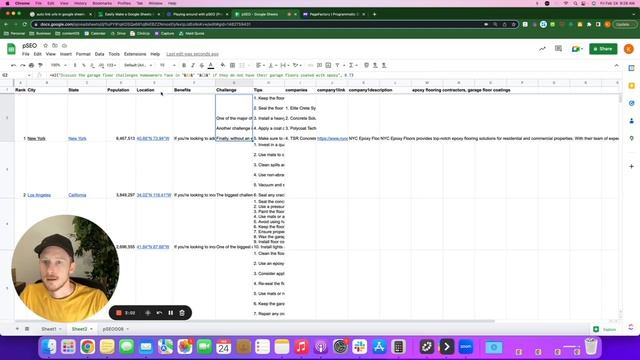Click the Undo icon in Sheets toolbar
Screen dimensions: 640x360
click(13, 65)
